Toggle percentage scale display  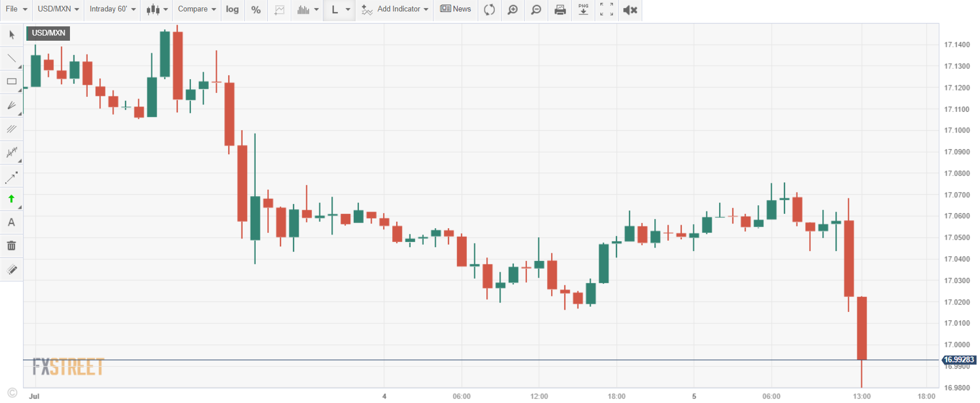click(256, 10)
